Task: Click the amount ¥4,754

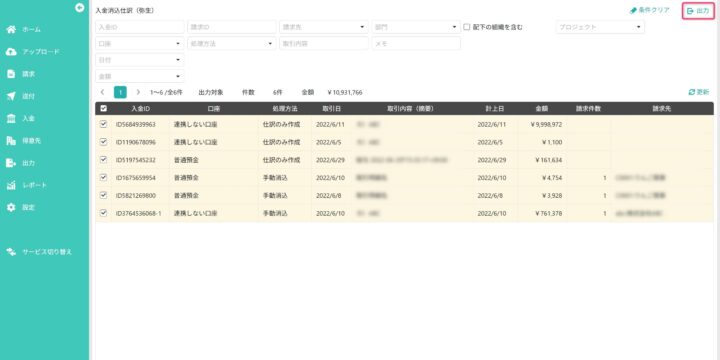Action: tap(552, 178)
